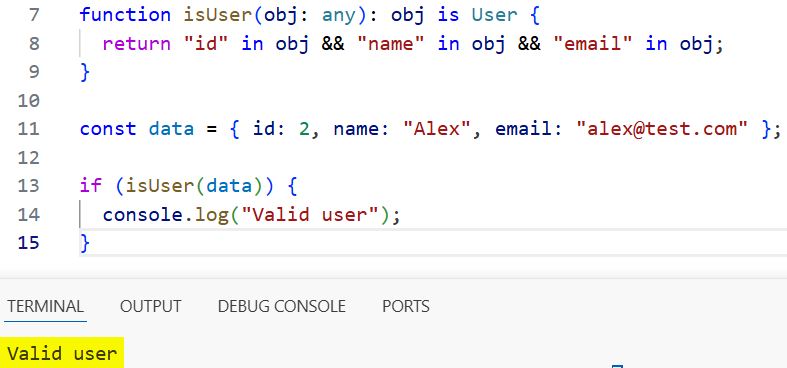The image size is (787, 368).
Task: Click the "Valid user" string on line 14
Action: 309,215
